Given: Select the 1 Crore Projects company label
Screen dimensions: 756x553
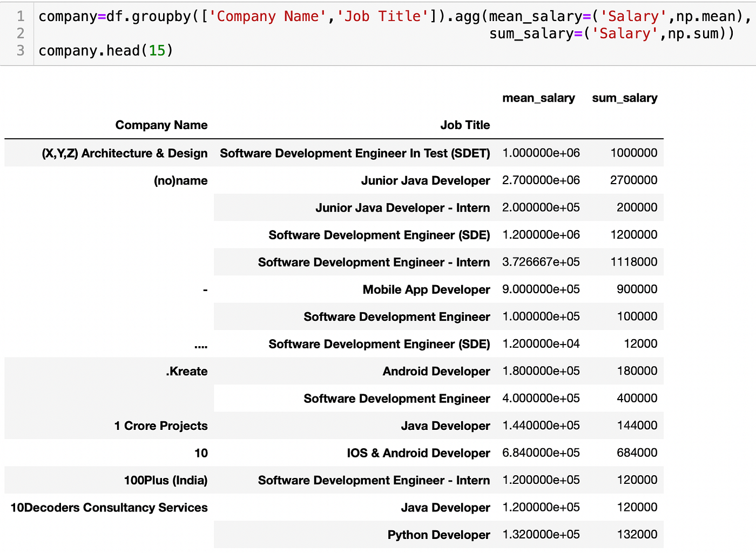Looking at the screenshot, I should click(x=160, y=426).
